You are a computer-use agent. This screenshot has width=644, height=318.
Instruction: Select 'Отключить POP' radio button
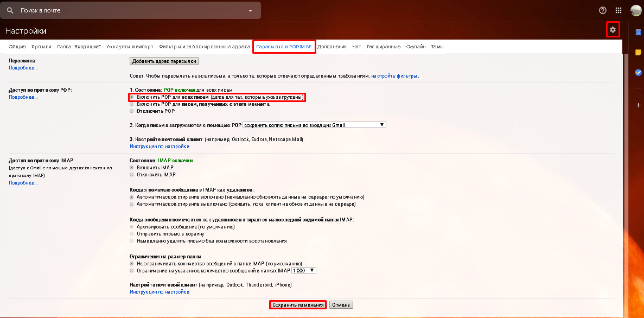131,111
